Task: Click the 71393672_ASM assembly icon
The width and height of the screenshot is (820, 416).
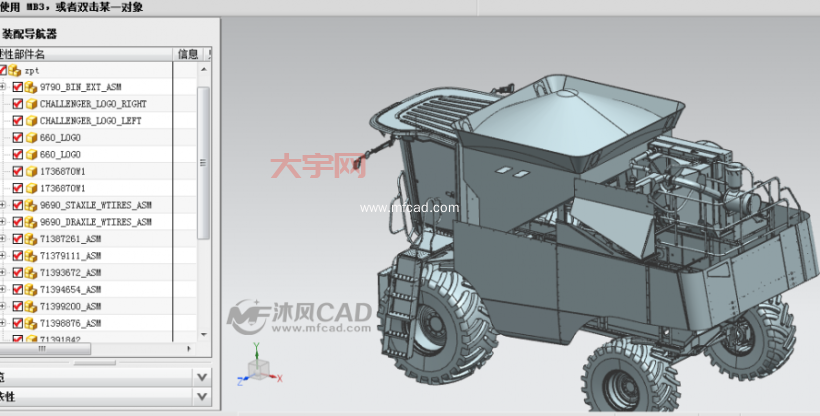Action: 31,273
